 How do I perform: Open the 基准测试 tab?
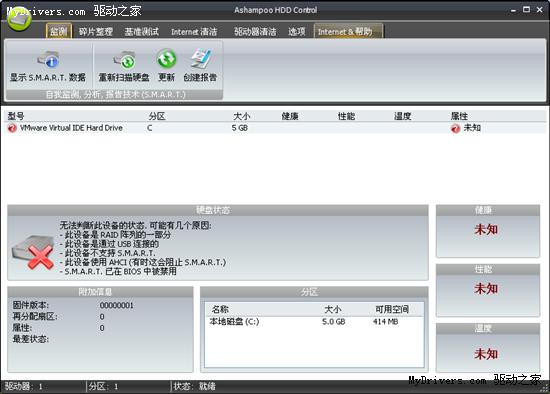coord(142,32)
